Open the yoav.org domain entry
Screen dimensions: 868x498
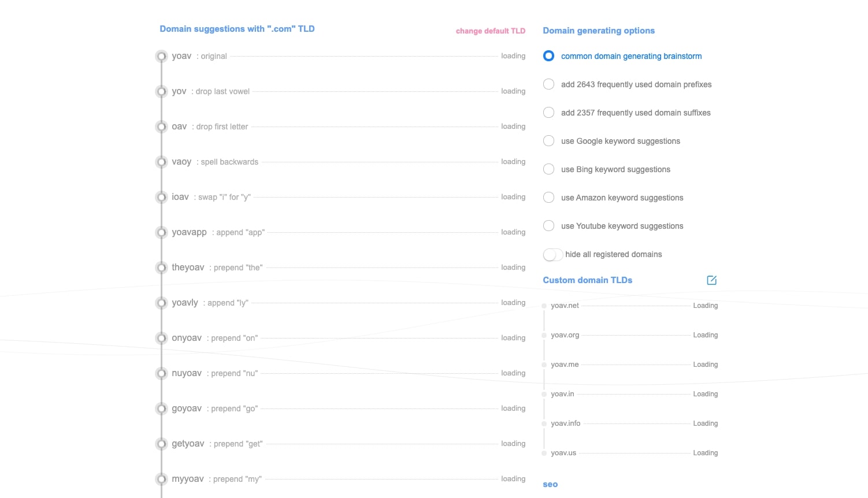pos(565,335)
